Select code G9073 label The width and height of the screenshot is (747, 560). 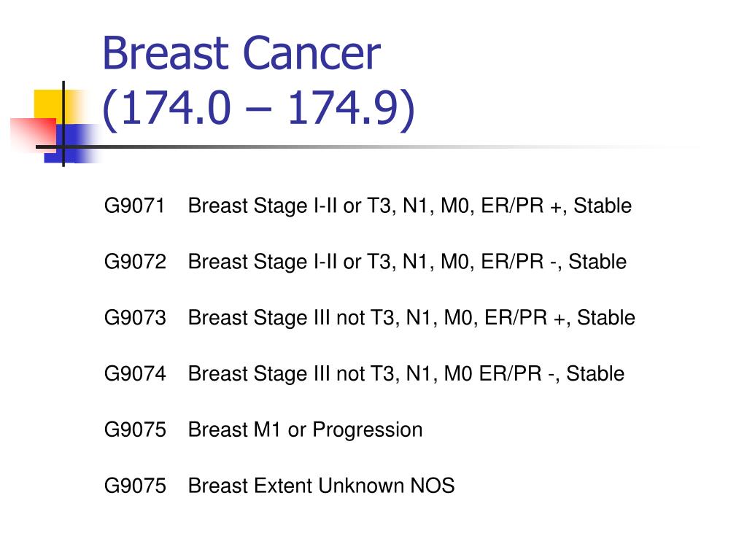(x=135, y=318)
